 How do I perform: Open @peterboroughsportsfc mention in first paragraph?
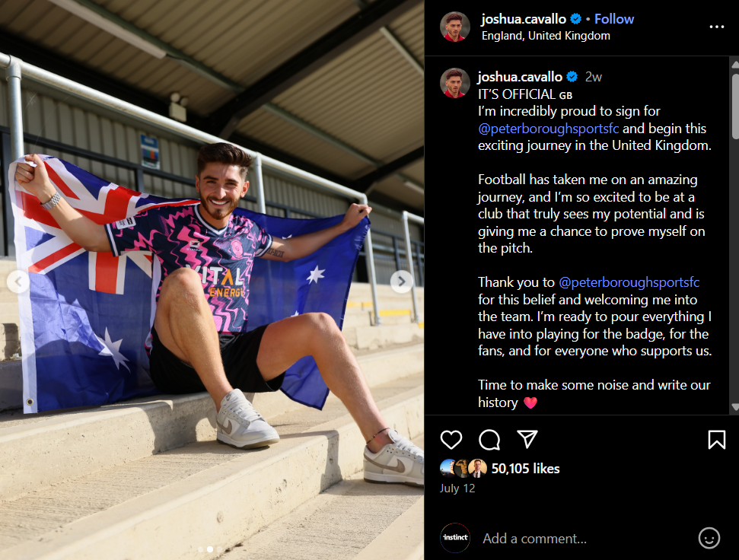point(548,128)
